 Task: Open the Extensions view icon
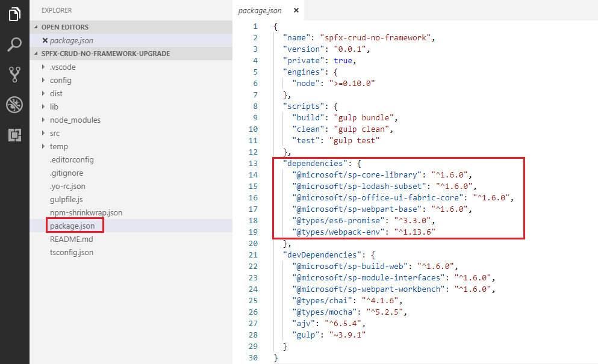(x=14, y=135)
